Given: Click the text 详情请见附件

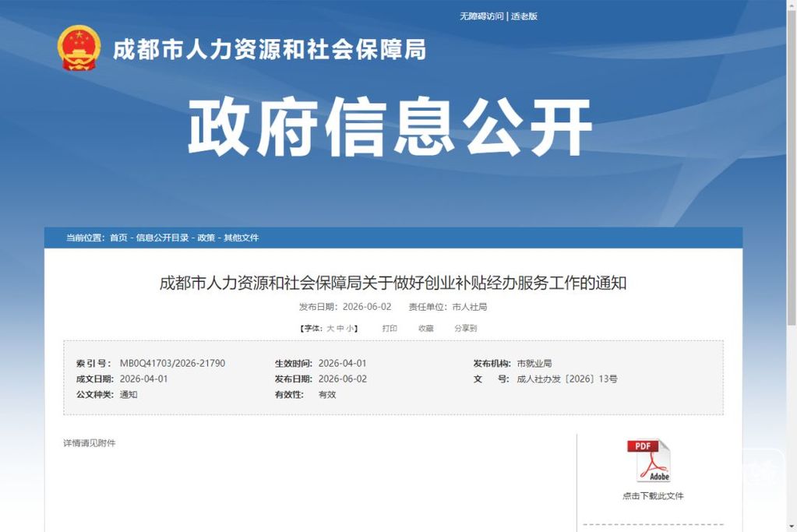Looking at the screenshot, I should click(x=90, y=443).
